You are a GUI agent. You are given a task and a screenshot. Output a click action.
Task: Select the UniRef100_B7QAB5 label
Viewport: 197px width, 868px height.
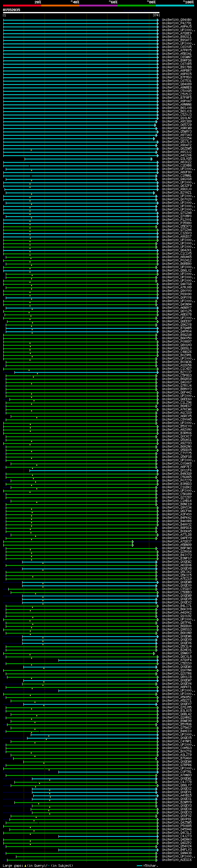tap(177, 328)
